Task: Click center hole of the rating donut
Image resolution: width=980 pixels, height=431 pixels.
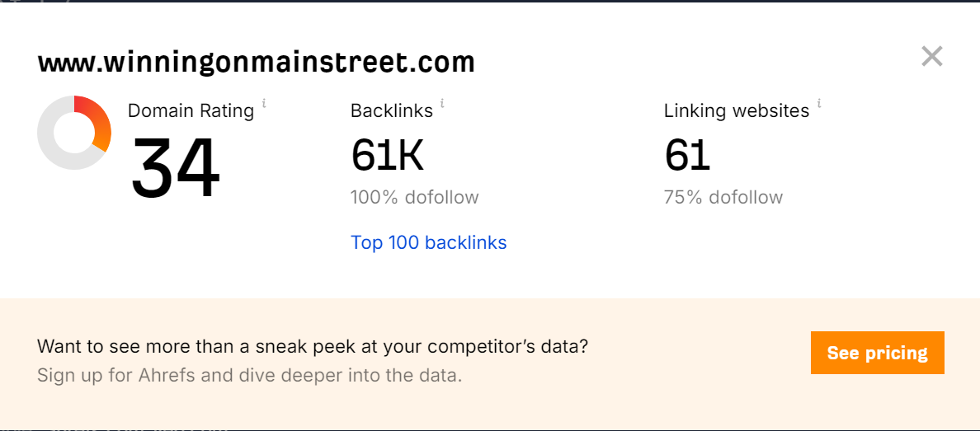Action: 74,133
